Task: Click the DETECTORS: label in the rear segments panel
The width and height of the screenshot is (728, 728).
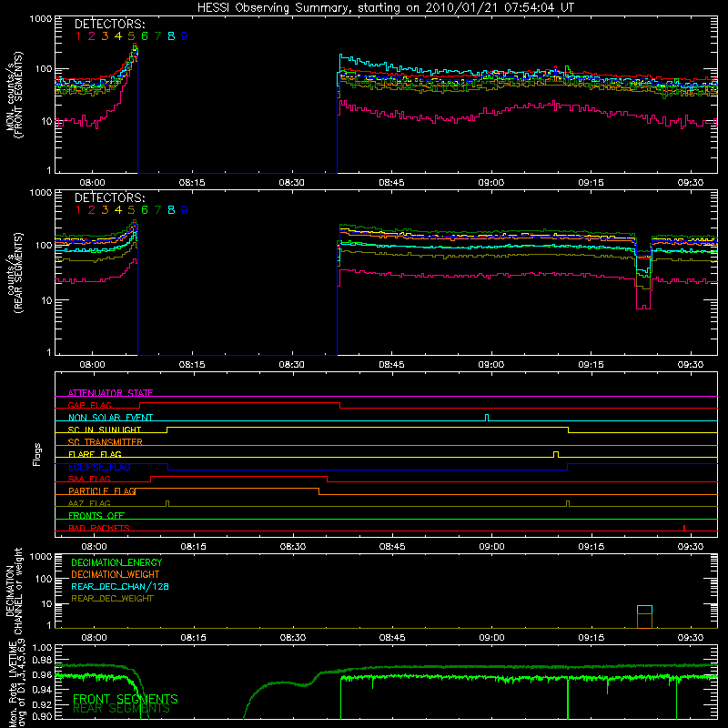Action: point(110,197)
